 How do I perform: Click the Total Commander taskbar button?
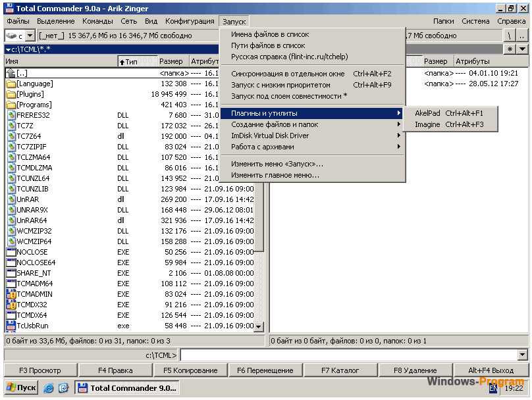127,387
